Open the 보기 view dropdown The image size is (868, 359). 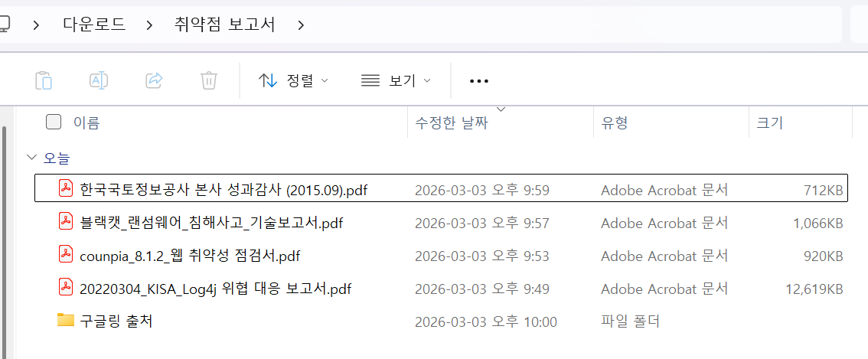[x=396, y=80]
